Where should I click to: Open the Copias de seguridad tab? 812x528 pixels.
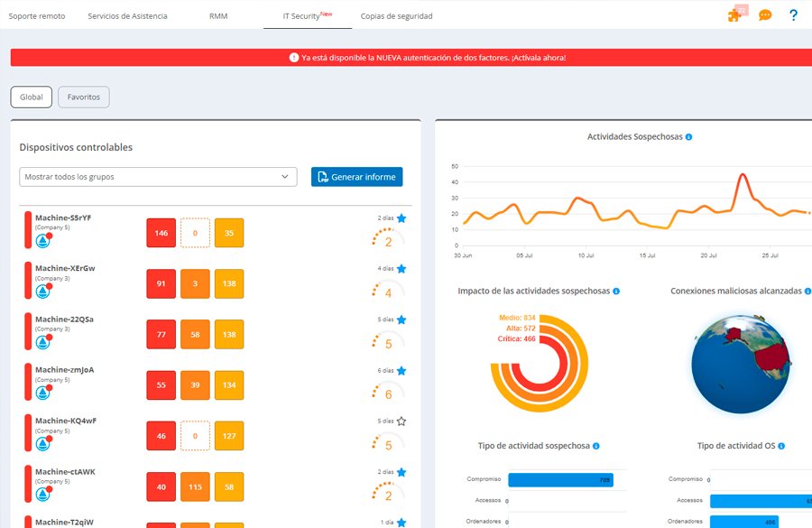[397, 16]
